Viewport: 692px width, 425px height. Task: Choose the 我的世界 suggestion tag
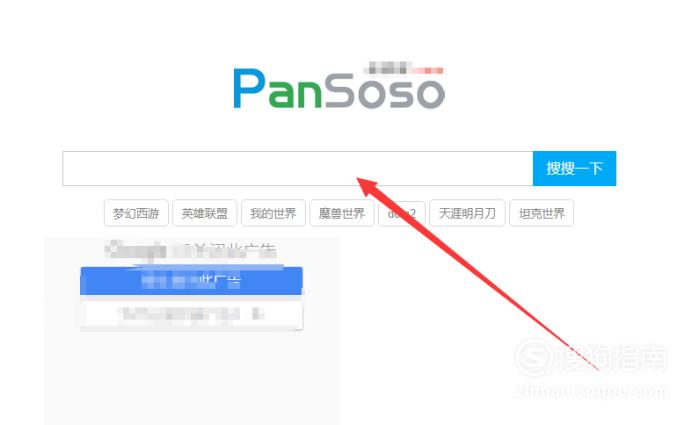point(273,213)
